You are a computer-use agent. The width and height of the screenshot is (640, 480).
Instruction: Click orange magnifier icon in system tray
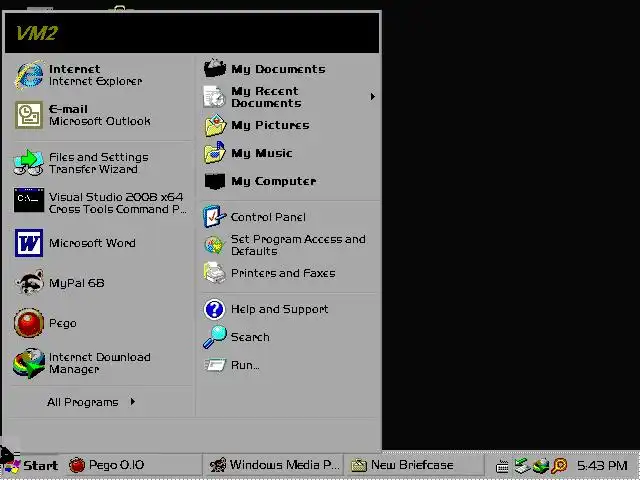[559, 465]
